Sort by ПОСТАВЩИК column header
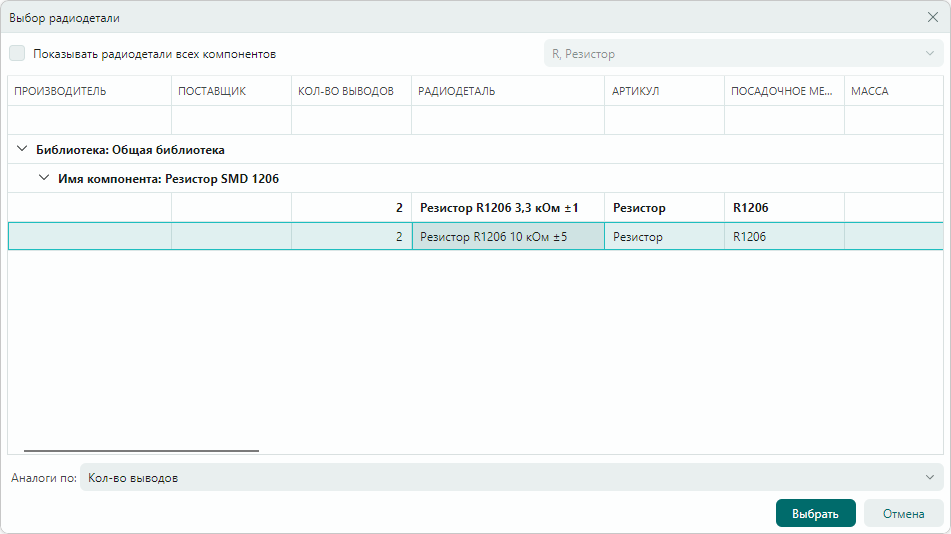This screenshot has height=534, width=951. 231,91
